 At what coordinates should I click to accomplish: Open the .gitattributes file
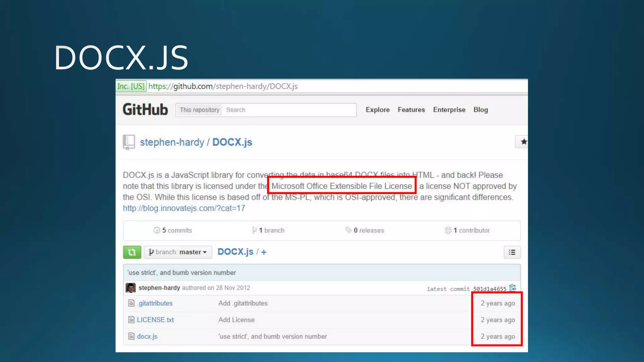pos(155,303)
